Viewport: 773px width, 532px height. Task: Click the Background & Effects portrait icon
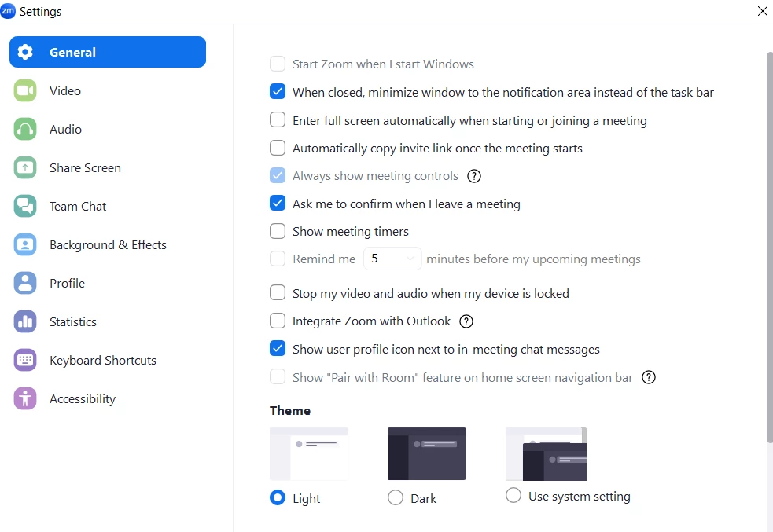pyautogui.click(x=25, y=245)
